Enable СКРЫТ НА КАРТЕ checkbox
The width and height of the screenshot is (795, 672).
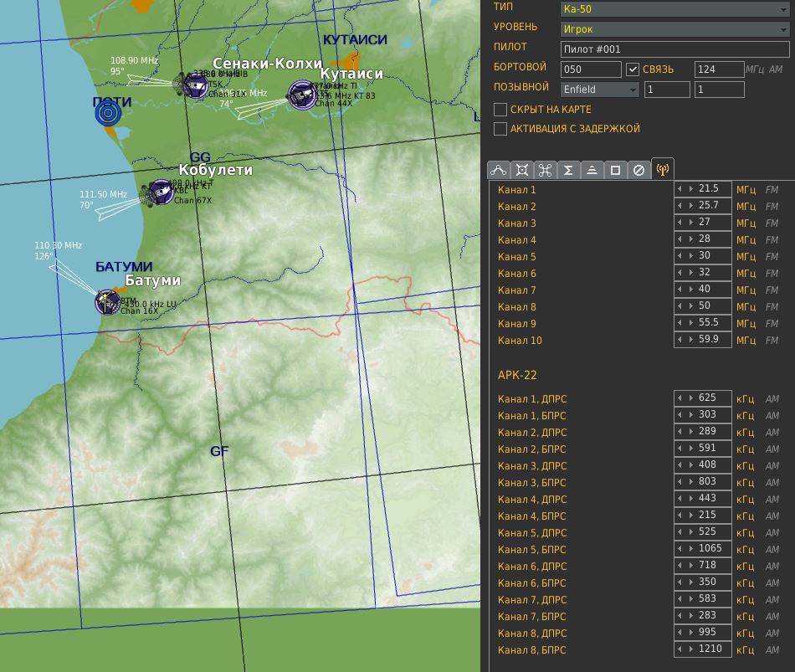[x=500, y=110]
